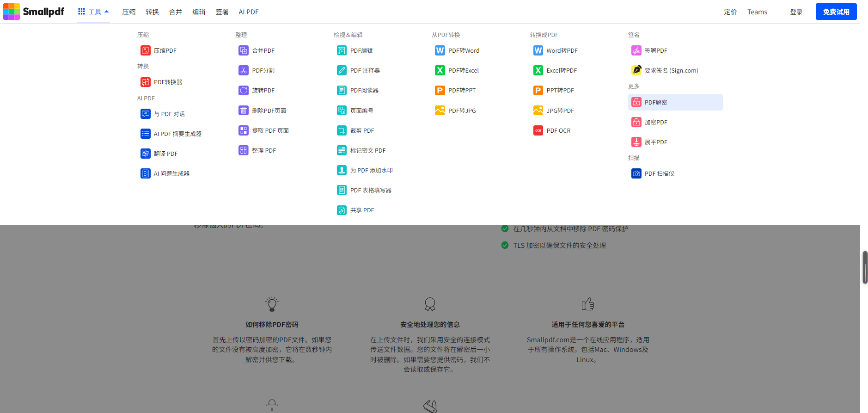
Task: Go to AI PDF in top navigation
Action: pos(249,12)
